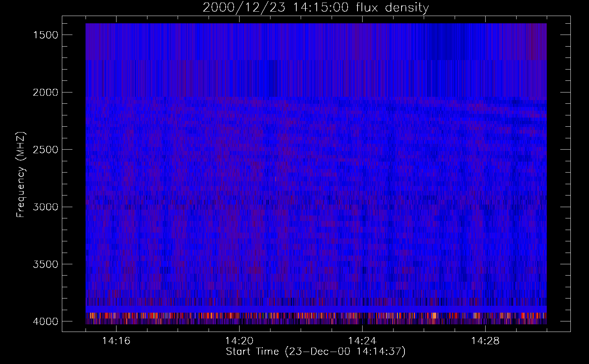Screen dimensions: 589x364
Task: Select the 3500 frequency tick label
Action: [x=46, y=264]
